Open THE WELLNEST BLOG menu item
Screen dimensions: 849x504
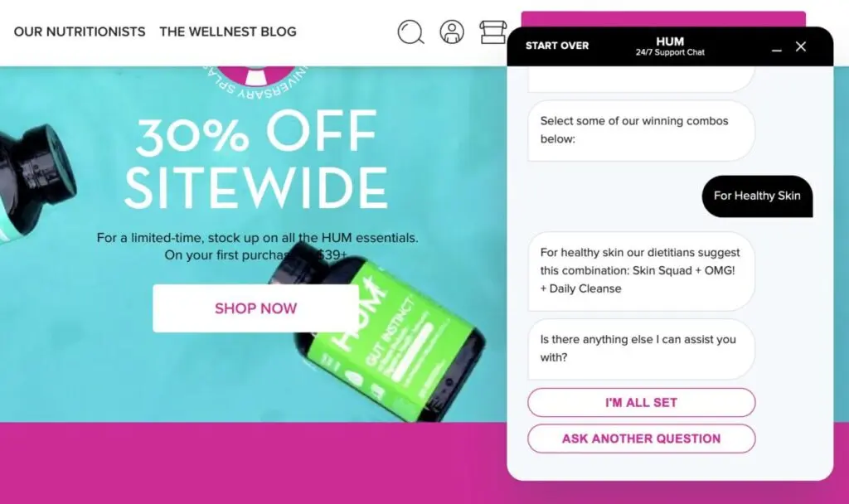click(x=228, y=32)
